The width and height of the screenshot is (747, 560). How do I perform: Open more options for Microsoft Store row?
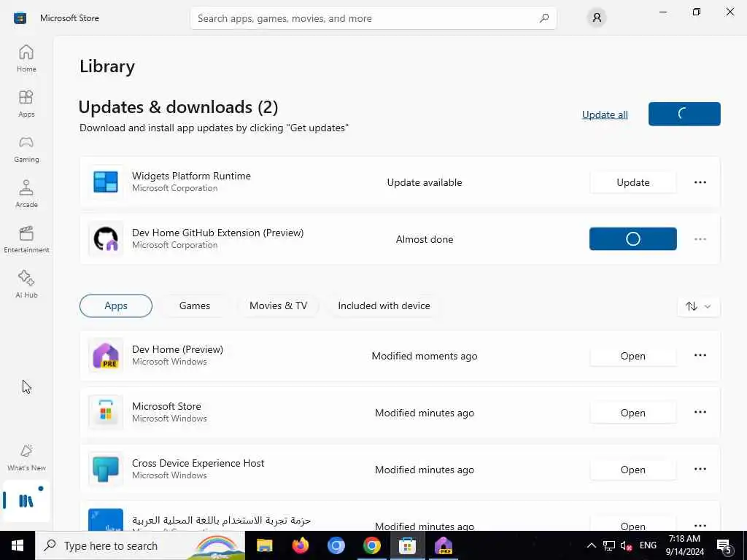pyautogui.click(x=700, y=412)
